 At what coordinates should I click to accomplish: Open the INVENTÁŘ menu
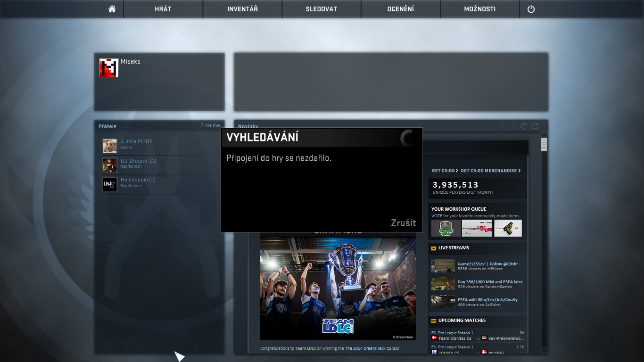tap(242, 9)
